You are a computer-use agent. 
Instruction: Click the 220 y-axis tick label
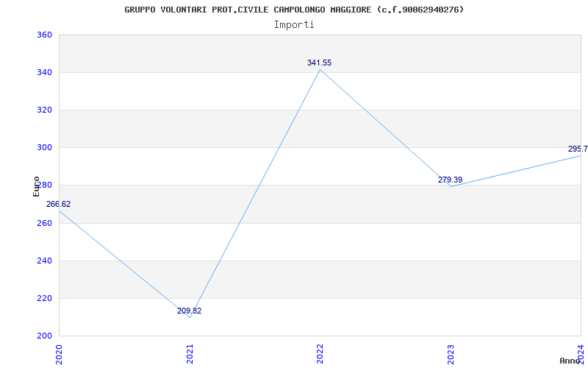tap(44, 299)
